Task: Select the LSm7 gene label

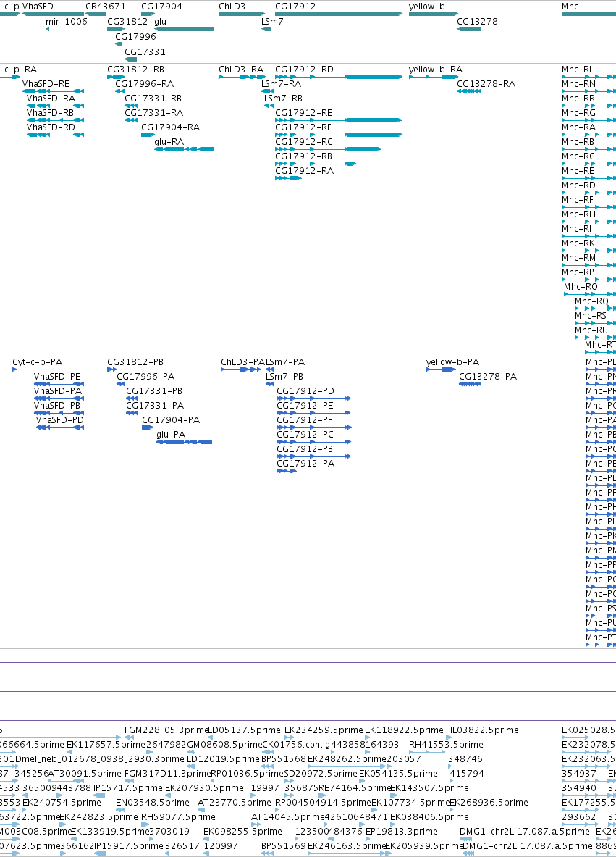Action: pyautogui.click(x=272, y=22)
